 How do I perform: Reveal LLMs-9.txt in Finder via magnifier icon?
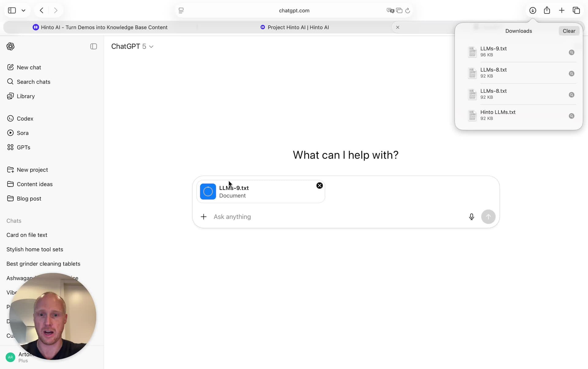tap(571, 52)
